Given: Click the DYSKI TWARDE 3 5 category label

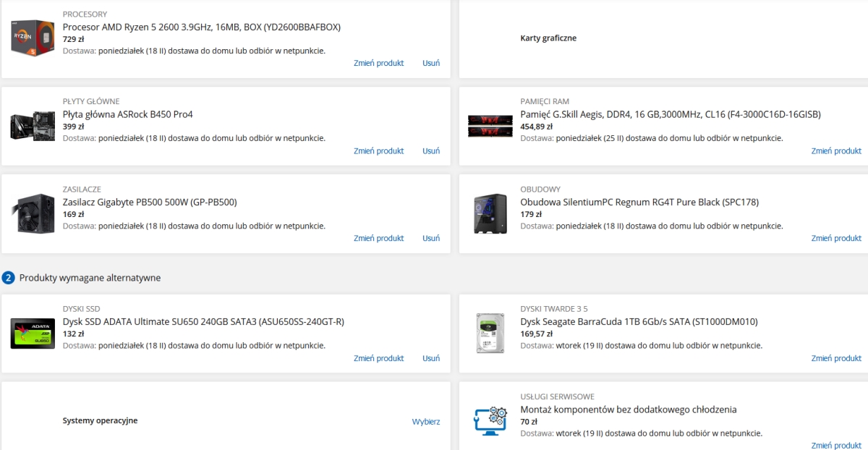Looking at the screenshot, I should [x=556, y=309].
